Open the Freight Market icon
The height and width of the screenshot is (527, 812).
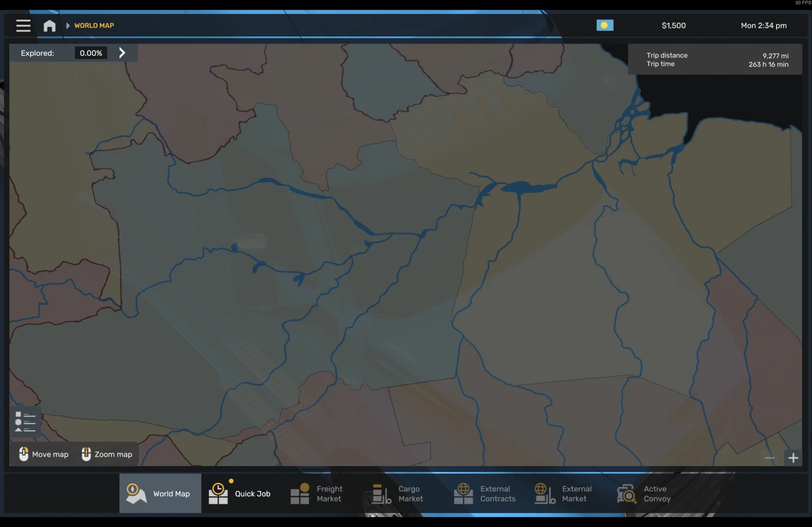pos(299,493)
